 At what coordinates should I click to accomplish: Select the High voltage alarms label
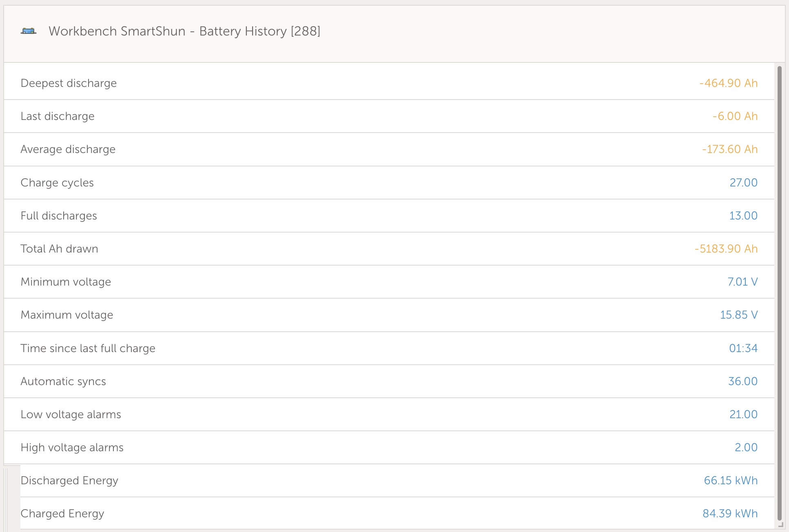pos(72,448)
